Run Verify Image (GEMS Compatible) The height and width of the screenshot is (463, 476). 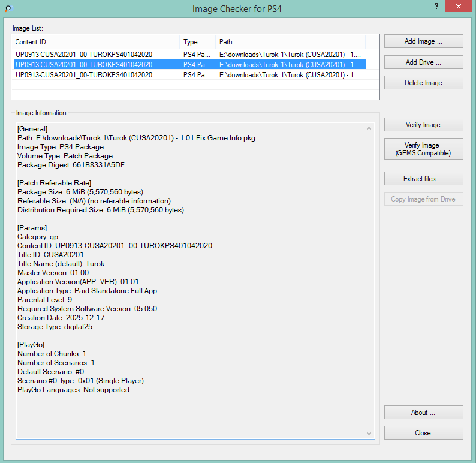coord(423,149)
